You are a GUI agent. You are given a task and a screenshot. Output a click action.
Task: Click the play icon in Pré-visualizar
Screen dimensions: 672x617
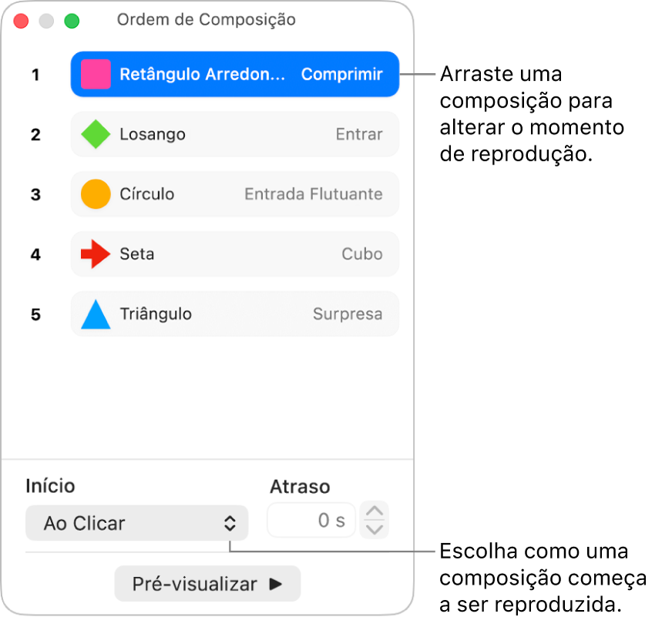point(276,584)
